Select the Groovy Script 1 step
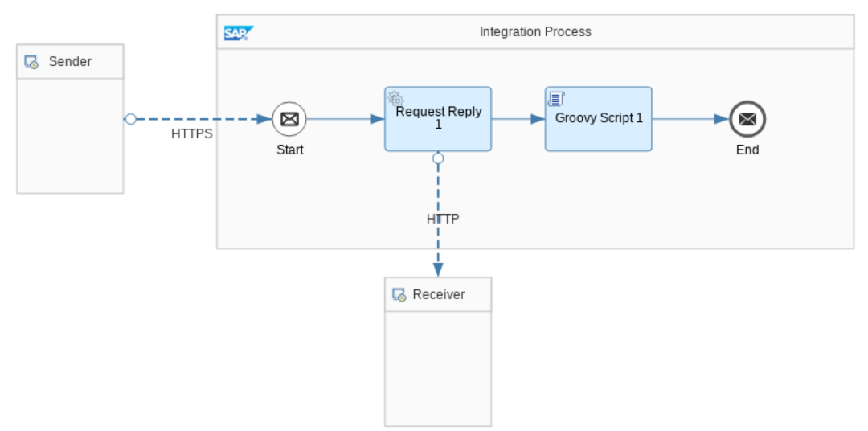This screenshot has width=868, height=431. point(599,118)
